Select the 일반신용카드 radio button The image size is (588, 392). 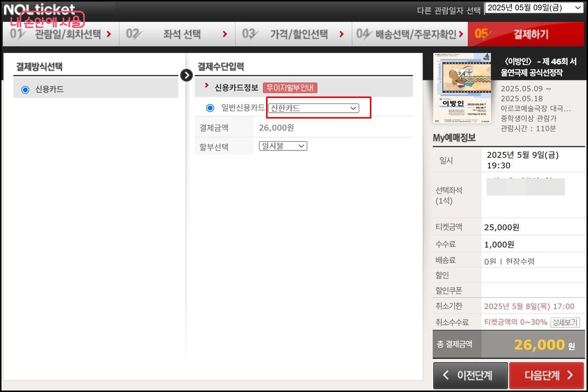211,108
